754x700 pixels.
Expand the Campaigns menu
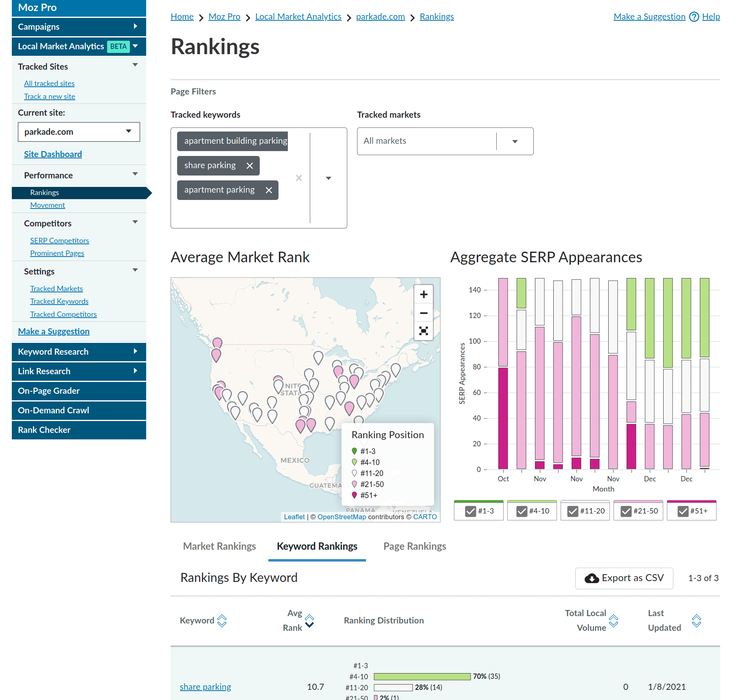[79, 27]
